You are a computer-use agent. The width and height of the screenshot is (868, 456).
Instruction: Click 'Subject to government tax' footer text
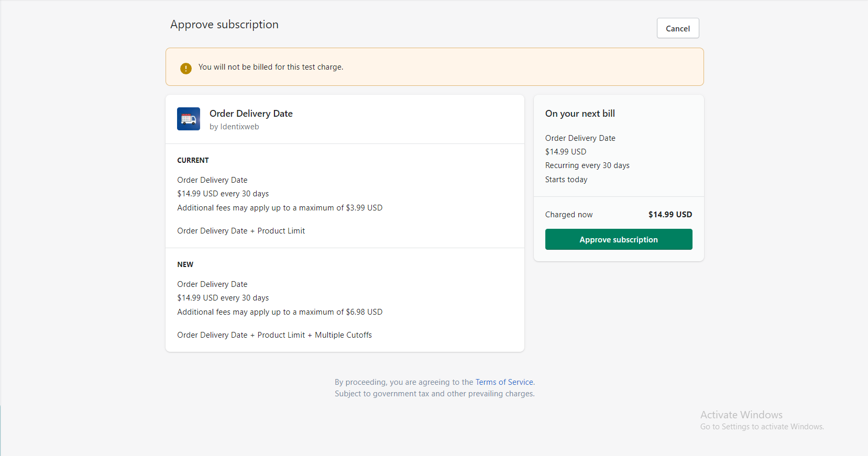tap(435, 394)
